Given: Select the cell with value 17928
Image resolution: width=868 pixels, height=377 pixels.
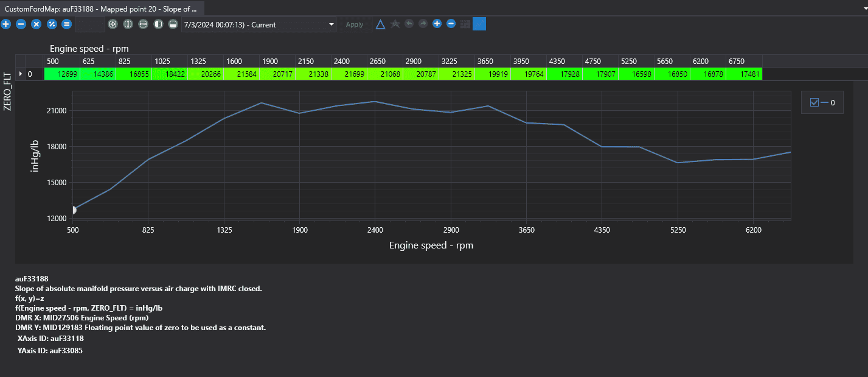Looking at the screenshot, I should (x=564, y=74).
